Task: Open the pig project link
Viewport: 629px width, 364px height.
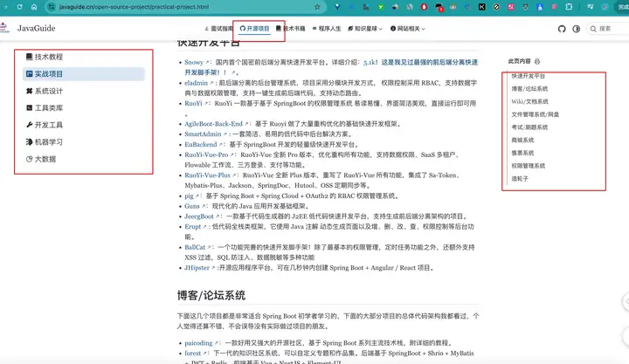Action: (191, 196)
